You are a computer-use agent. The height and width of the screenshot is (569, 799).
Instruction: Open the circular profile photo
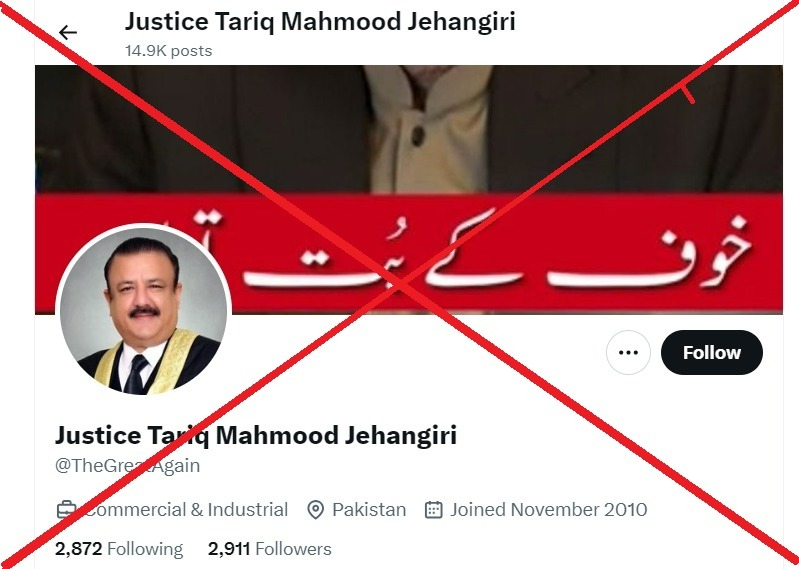144,311
